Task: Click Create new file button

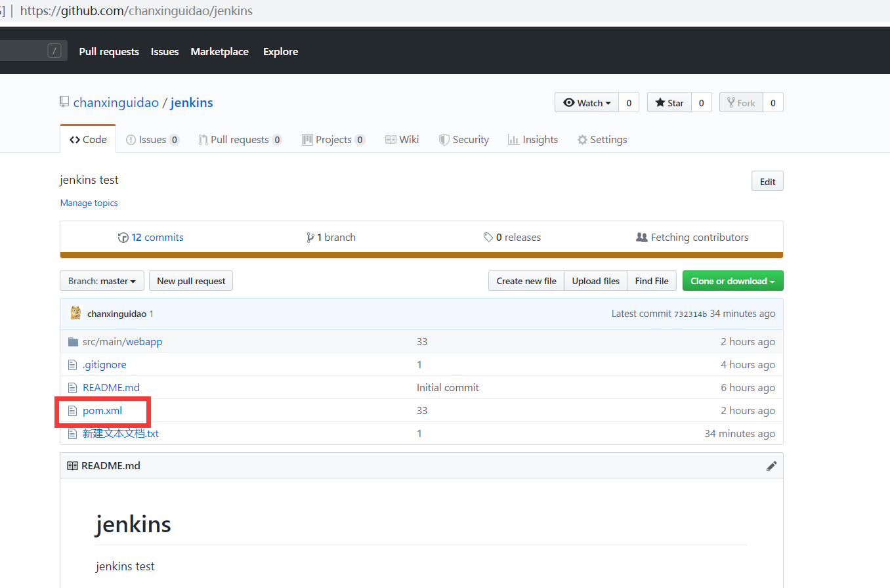Action: coord(526,281)
